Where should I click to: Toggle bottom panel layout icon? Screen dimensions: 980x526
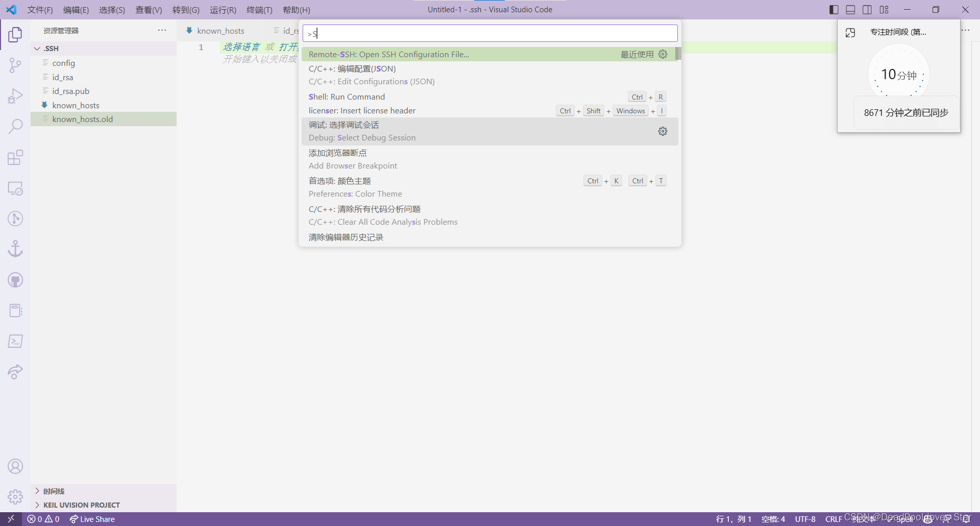pos(850,10)
